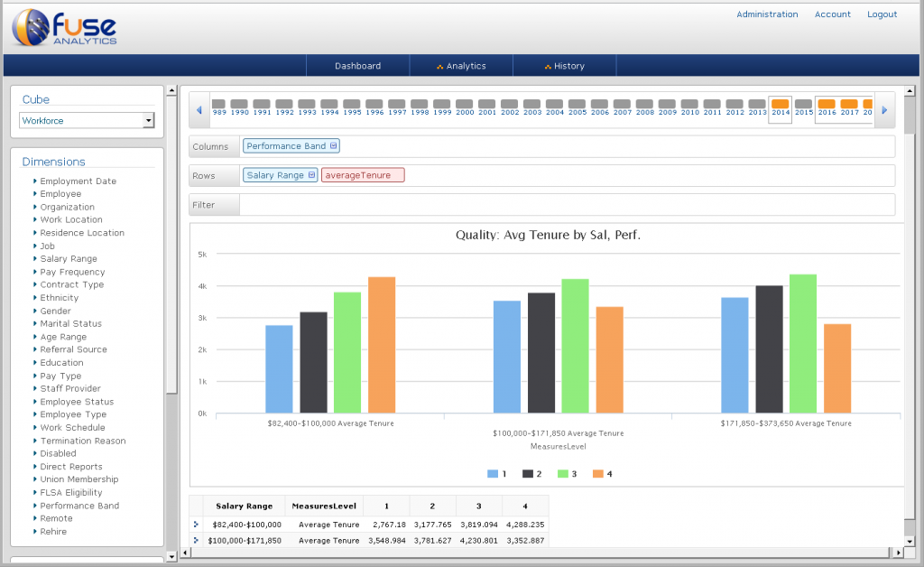Toggle series 4 in chart legend
This screenshot has width=924, height=567.
point(602,474)
